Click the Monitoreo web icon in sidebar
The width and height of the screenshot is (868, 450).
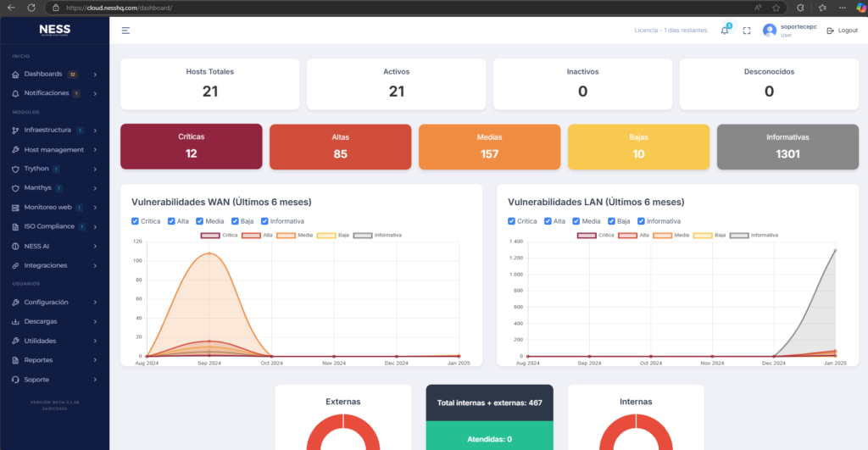[15, 207]
